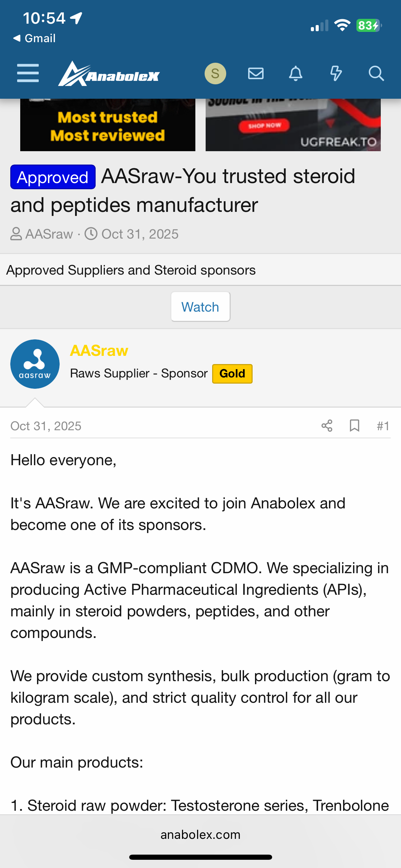The height and width of the screenshot is (868, 401).
Task: Tap the Anabolex logo
Action: pyautogui.click(x=109, y=74)
